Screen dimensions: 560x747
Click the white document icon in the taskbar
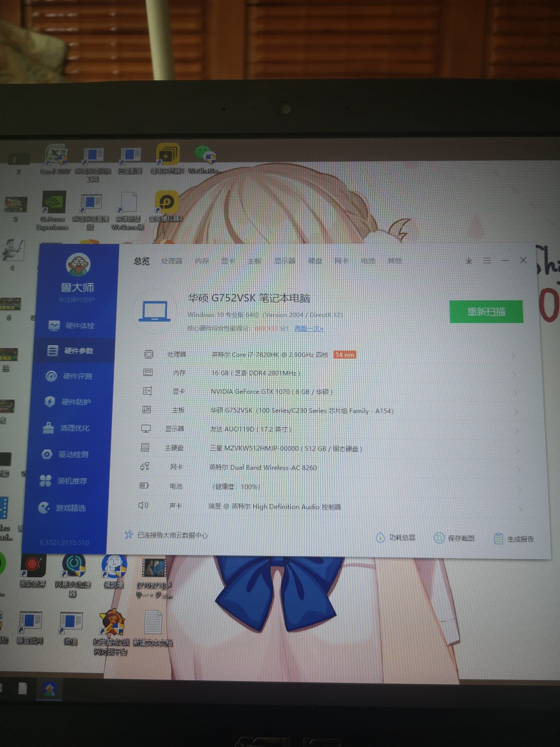[x=23, y=688]
